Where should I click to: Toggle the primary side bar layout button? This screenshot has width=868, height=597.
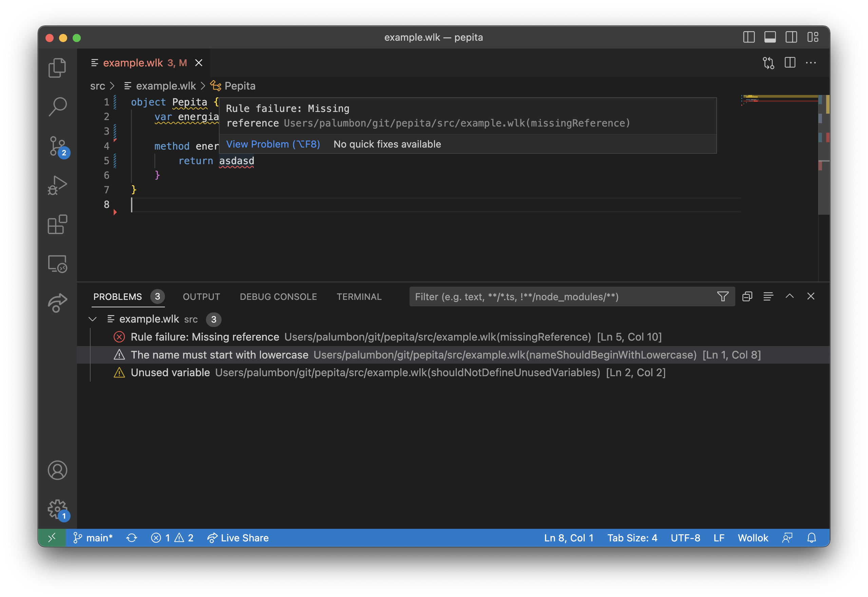click(749, 37)
